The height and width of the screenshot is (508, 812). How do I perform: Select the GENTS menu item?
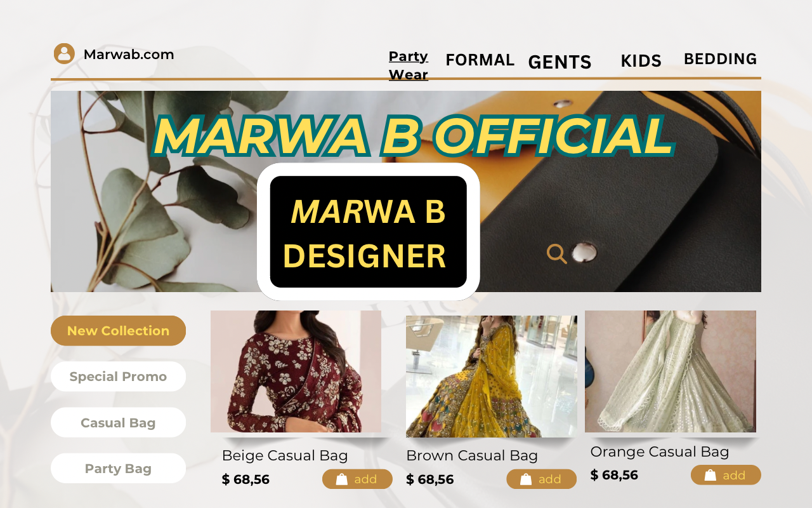pyautogui.click(x=560, y=62)
